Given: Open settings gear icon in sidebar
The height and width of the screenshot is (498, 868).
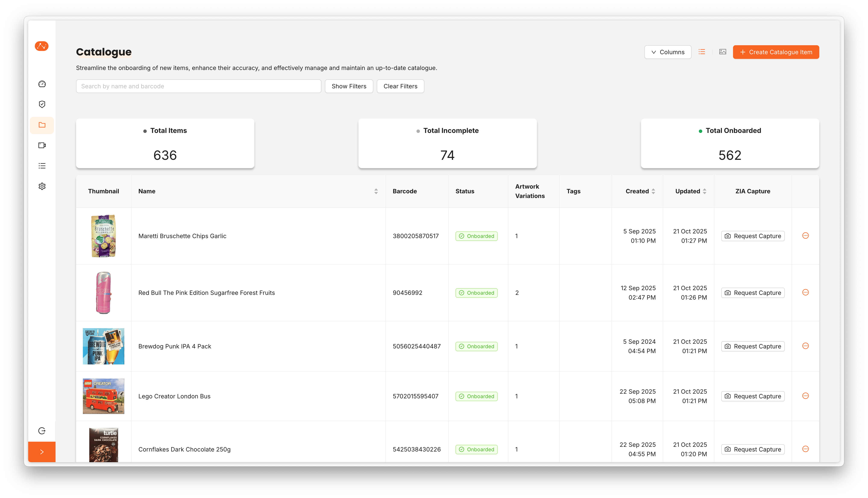Looking at the screenshot, I should coord(42,186).
